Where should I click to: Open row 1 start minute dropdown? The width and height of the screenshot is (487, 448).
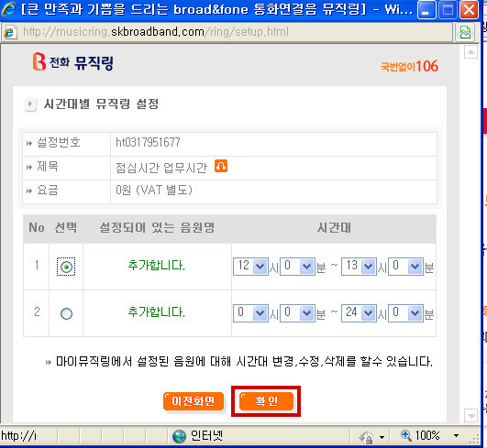[297, 267]
